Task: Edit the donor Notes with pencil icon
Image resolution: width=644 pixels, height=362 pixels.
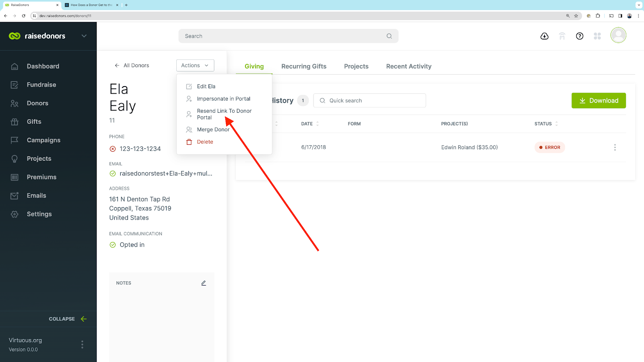Action: point(204,283)
